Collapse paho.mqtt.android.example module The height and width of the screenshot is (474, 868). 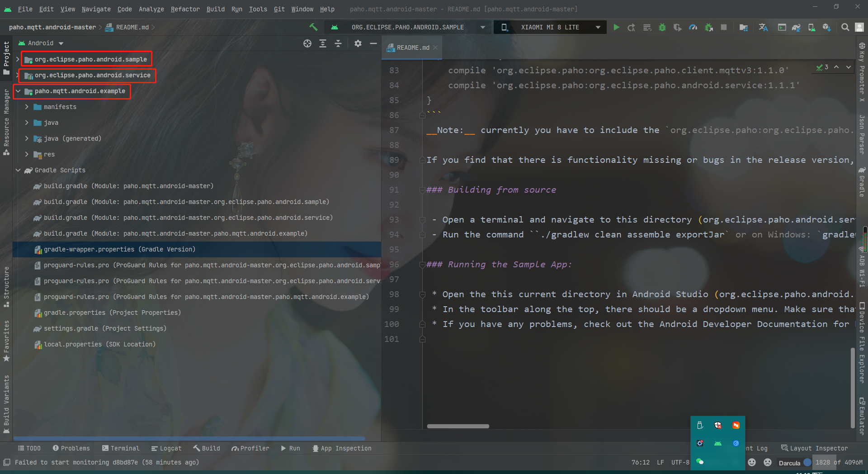click(18, 91)
